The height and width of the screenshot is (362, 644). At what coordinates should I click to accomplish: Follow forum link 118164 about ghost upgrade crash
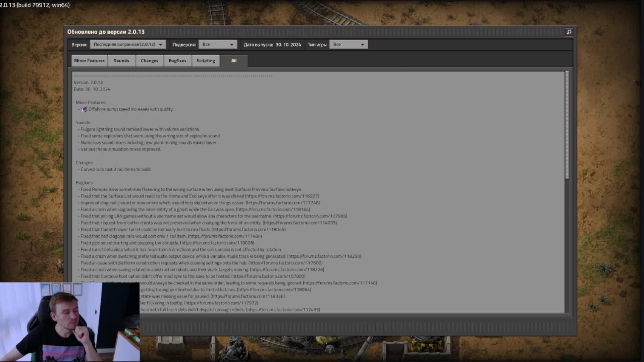pyautogui.click(x=273, y=209)
